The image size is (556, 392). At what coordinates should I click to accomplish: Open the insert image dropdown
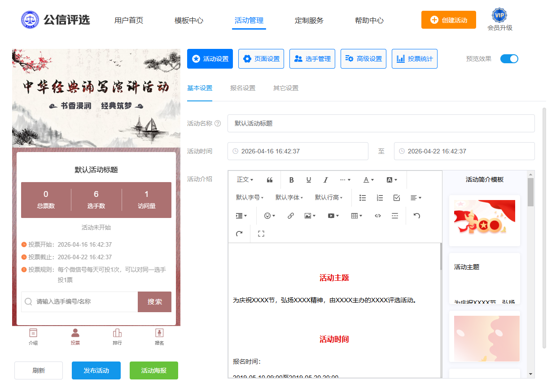click(310, 216)
